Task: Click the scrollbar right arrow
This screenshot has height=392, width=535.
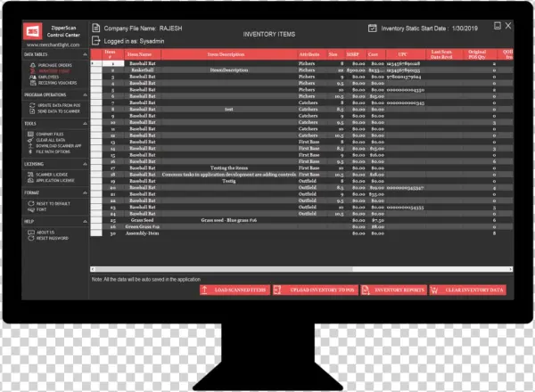Action: 510,269
